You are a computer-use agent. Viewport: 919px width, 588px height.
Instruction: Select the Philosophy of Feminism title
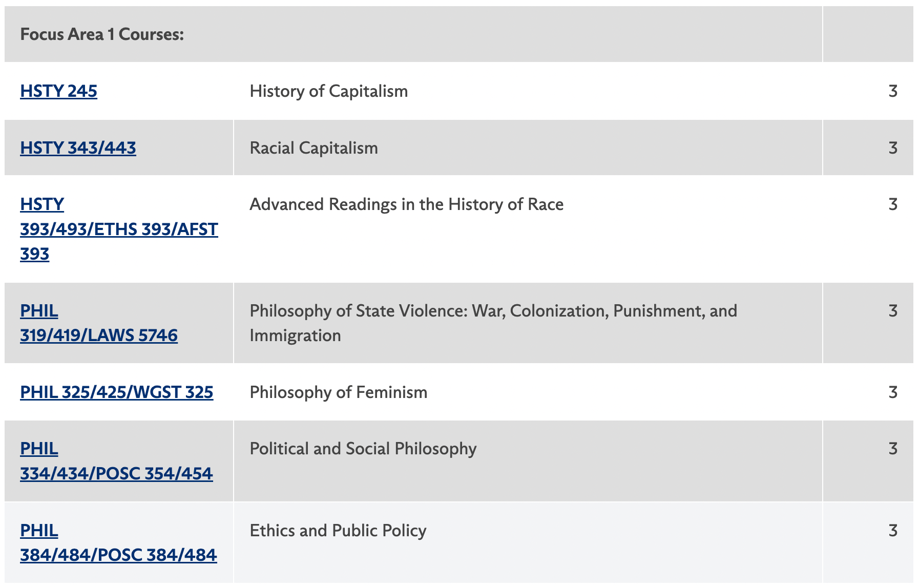338,392
